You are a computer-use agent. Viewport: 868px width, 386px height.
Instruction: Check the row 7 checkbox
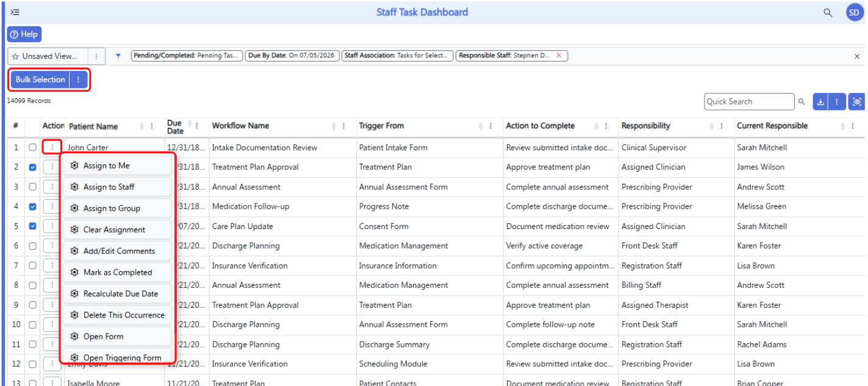coord(32,266)
